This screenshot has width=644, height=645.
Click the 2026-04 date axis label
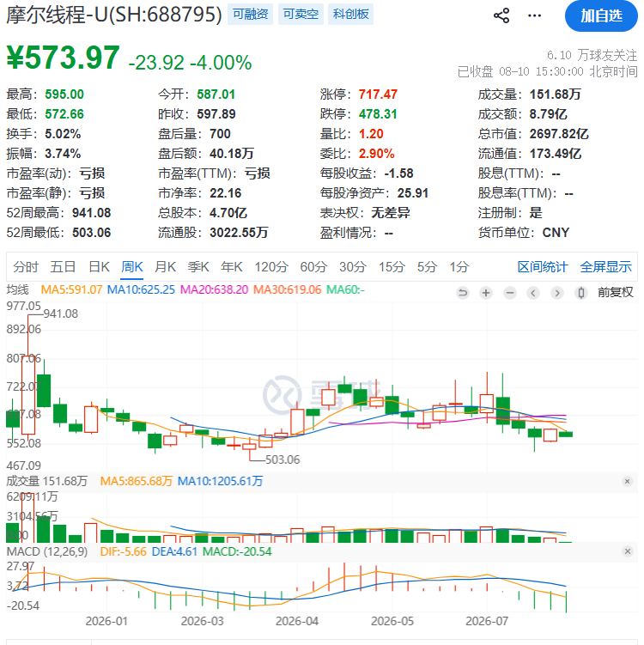point(297,621)
